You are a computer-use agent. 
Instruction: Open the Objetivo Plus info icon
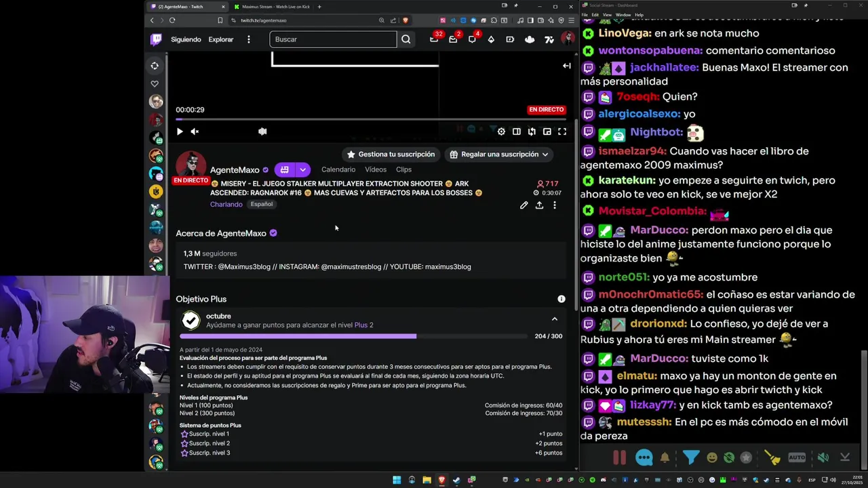pos(561,299)
